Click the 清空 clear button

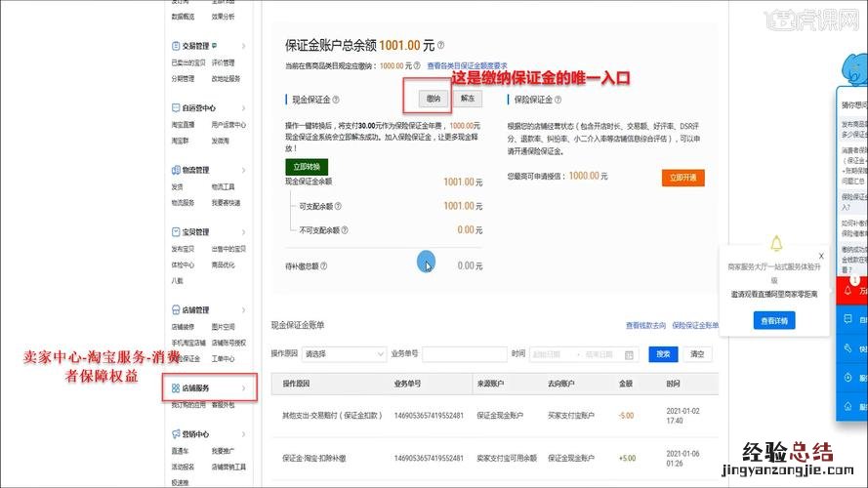coord(696,354)
